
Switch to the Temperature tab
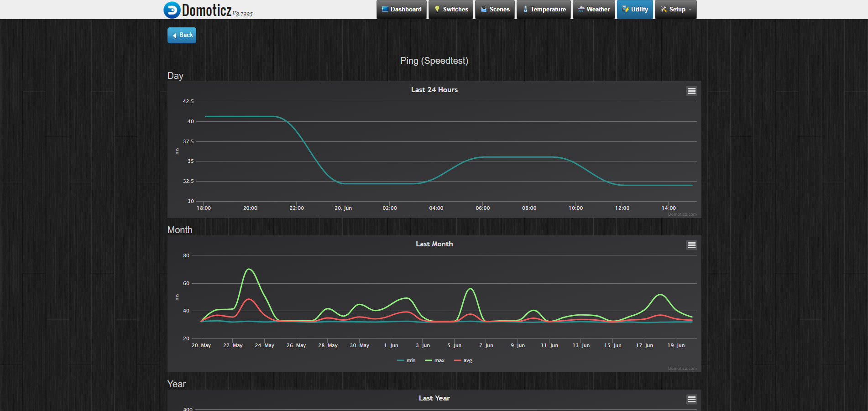(x=544, y=9)
